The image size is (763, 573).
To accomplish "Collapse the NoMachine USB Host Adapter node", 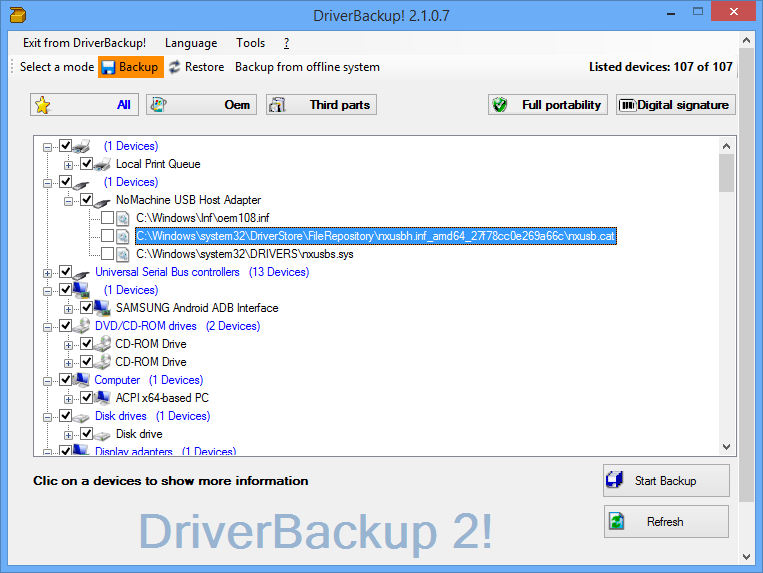I will 69,201.
